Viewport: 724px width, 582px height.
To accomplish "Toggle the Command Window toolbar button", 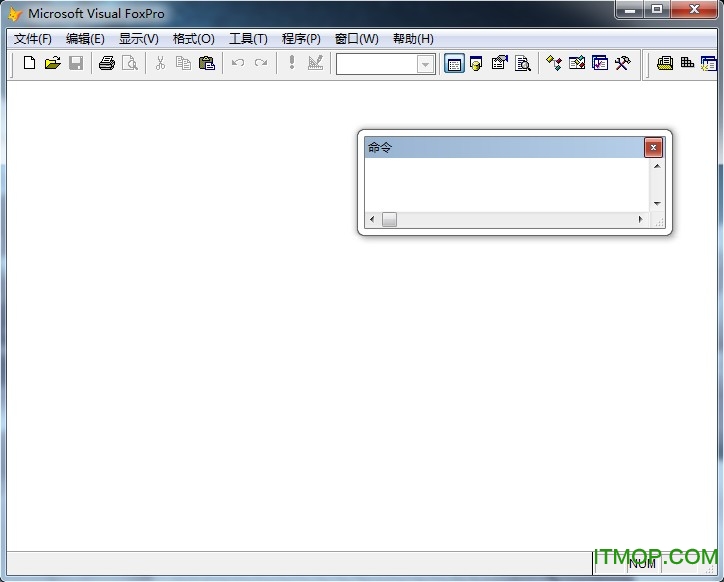I will (454, 64).
